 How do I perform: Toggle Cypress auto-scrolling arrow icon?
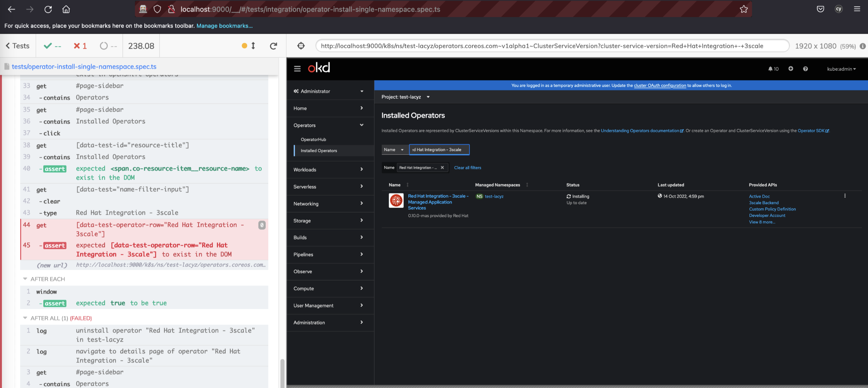pos(253,46)
